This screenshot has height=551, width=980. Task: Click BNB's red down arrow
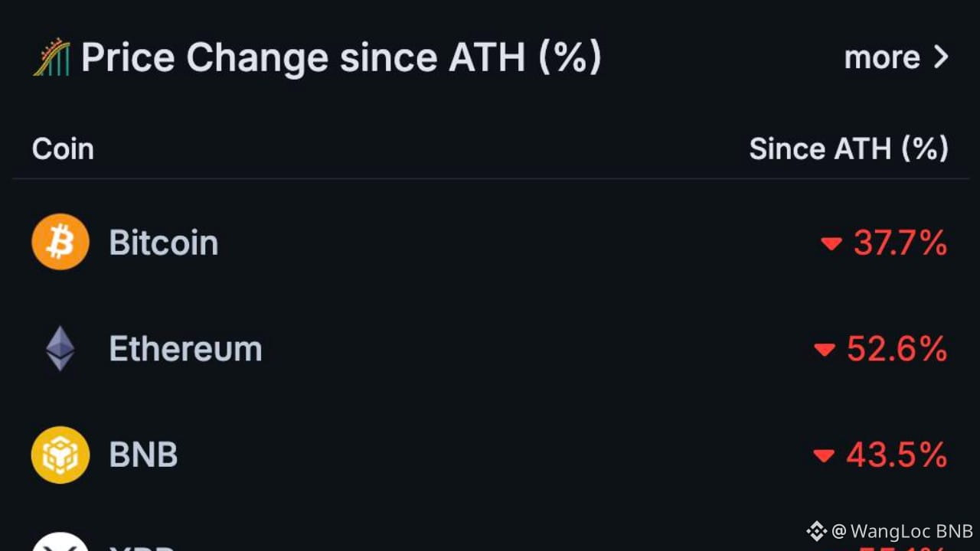tap(823, 456)
